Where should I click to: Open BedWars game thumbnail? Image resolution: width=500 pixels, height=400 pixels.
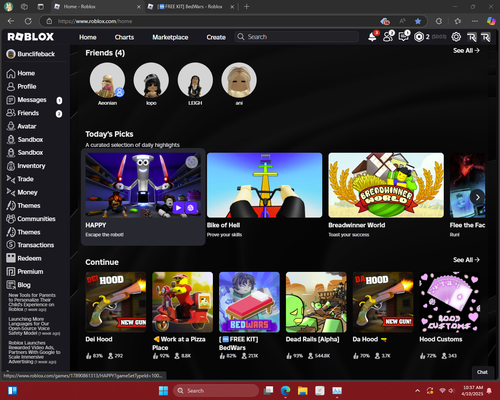[249, 302]
